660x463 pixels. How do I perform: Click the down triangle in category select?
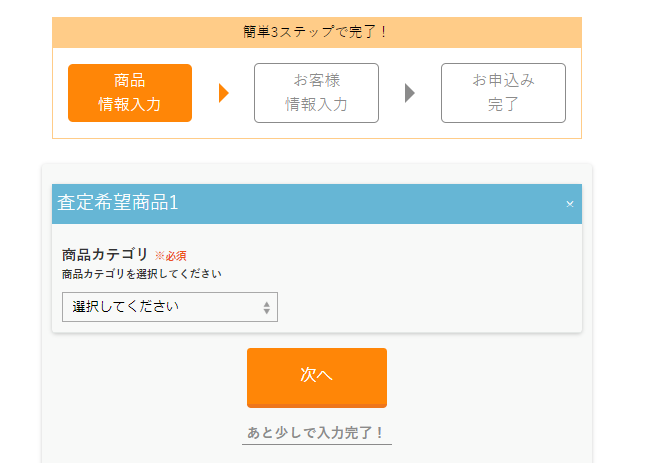266,311
